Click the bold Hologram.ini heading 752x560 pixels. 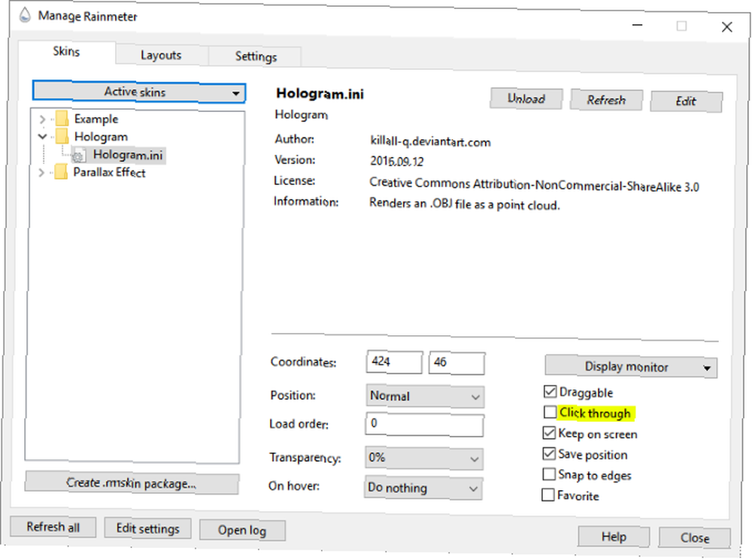pos(320,93)
